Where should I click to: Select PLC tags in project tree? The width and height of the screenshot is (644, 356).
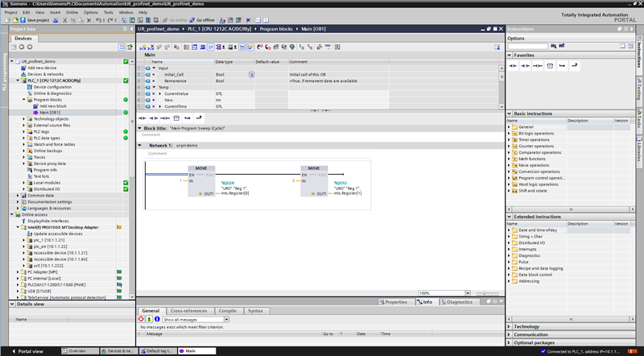coord(41,131)
